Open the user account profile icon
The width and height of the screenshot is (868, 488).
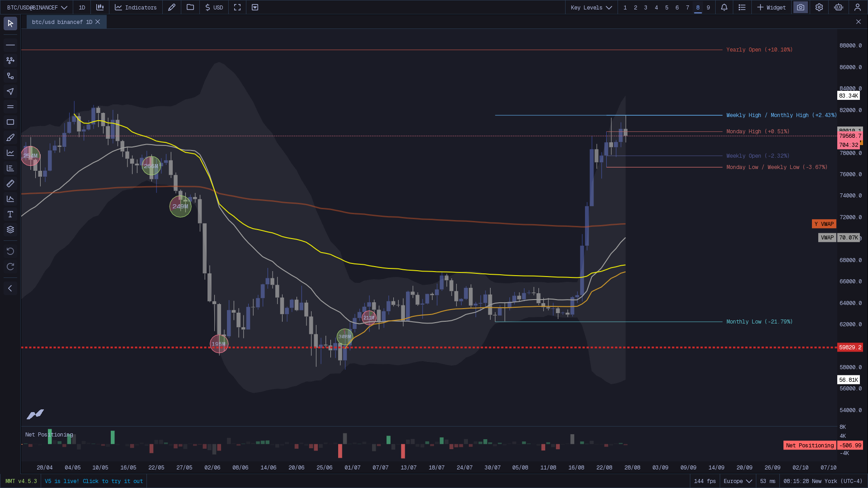(858, 7)
